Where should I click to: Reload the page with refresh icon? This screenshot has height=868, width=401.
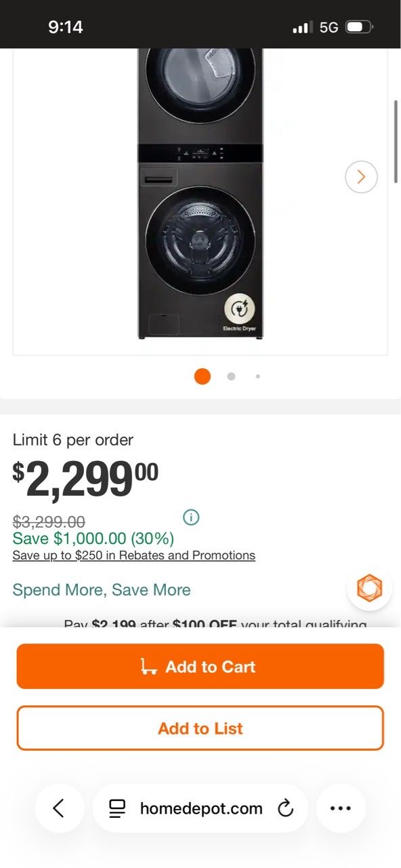(285, 808)
